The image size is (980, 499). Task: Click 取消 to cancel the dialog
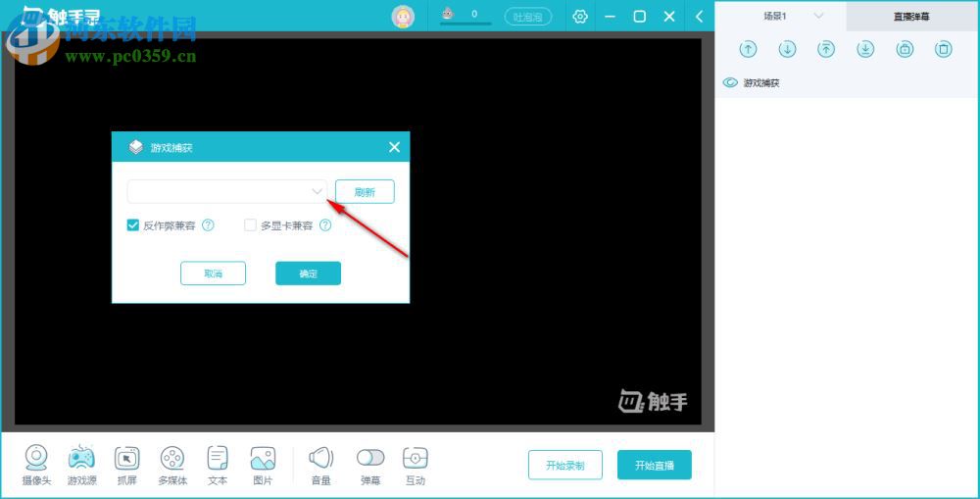(213, 274)
